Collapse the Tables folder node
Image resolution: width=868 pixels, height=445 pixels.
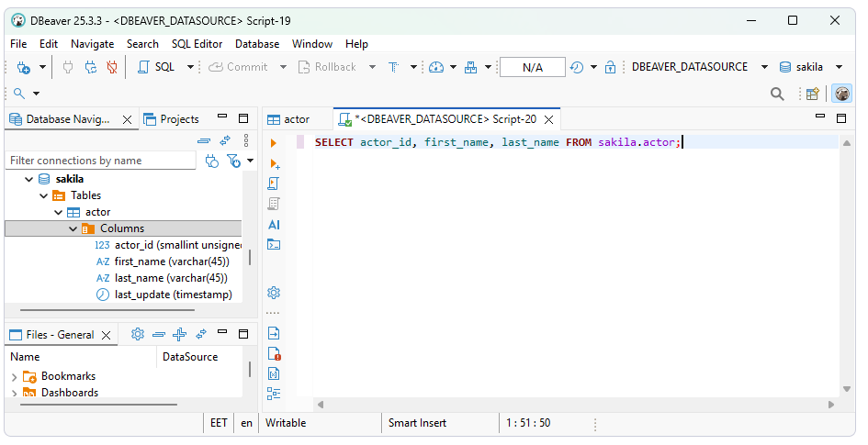pyautogui.click(x=44, y=196)
